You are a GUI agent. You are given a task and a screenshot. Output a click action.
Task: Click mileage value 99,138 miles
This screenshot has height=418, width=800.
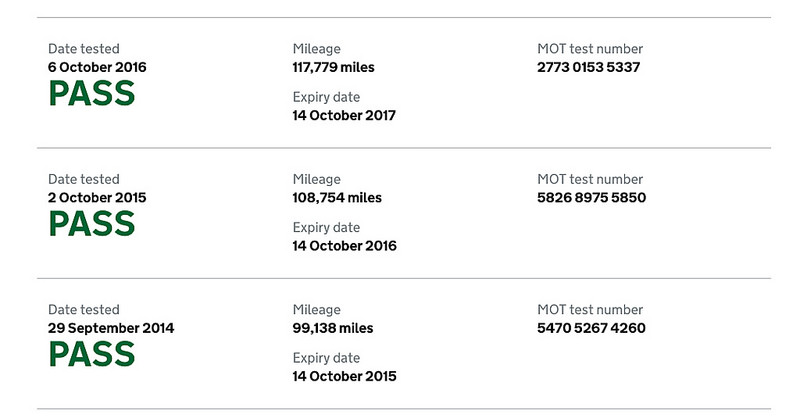point(333,328)
